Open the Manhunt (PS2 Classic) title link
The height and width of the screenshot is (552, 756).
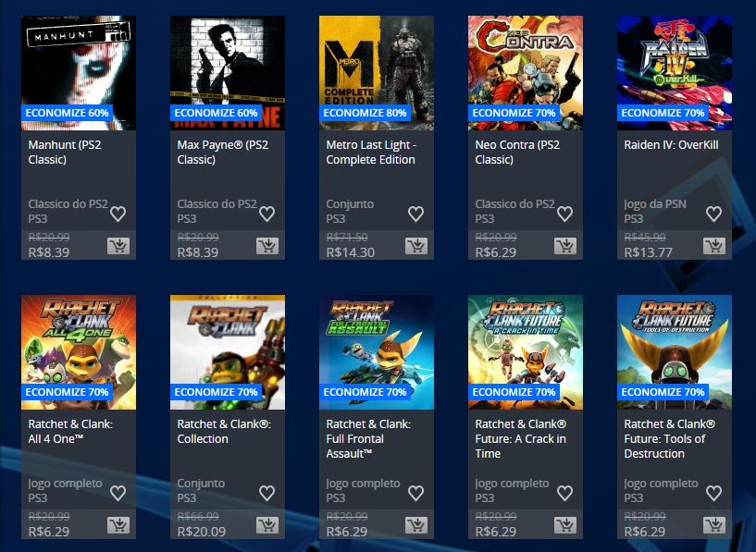[x=65, y=153]
